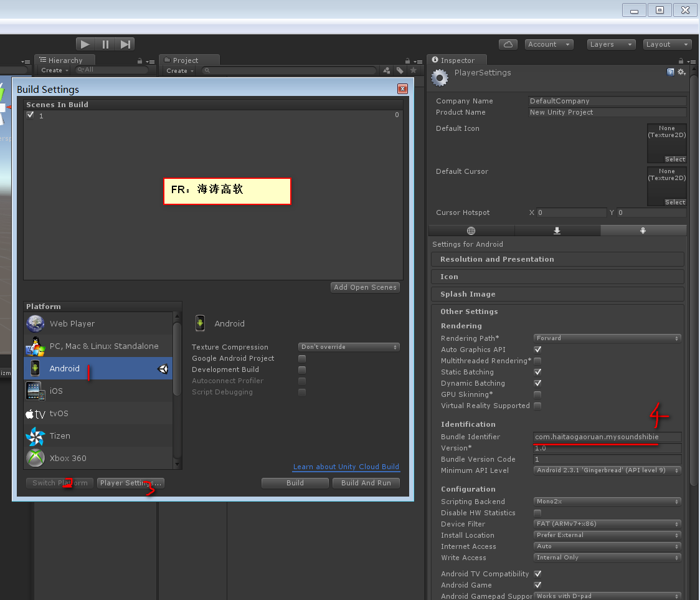Open the Scripting Backend dropdown

(607, 502)
